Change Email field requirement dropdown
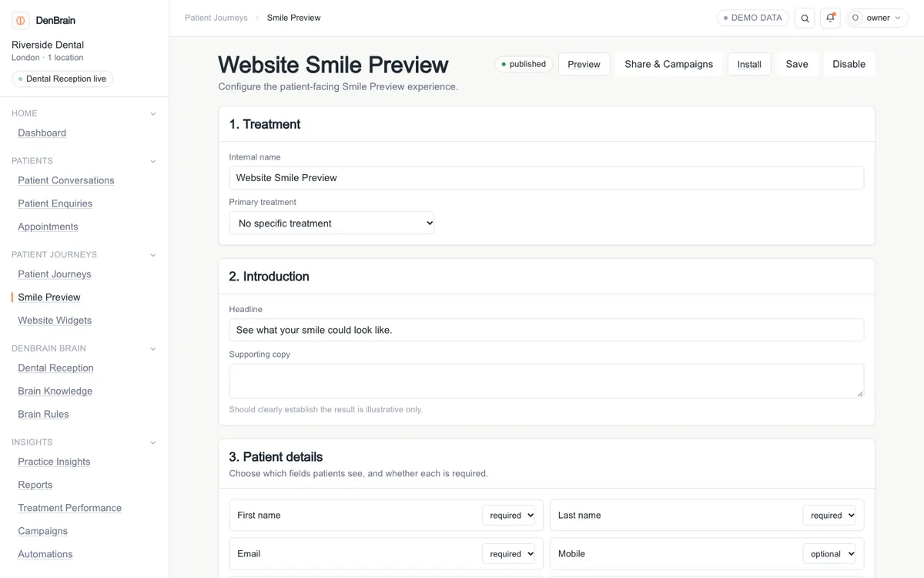 (508, 554)
